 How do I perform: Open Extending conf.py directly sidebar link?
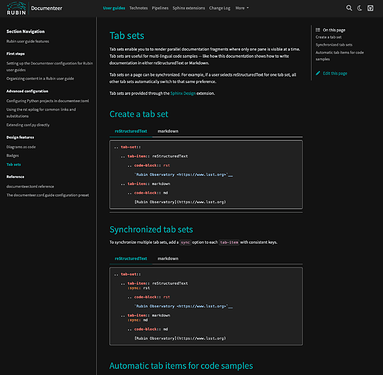(x=28, y=125)
